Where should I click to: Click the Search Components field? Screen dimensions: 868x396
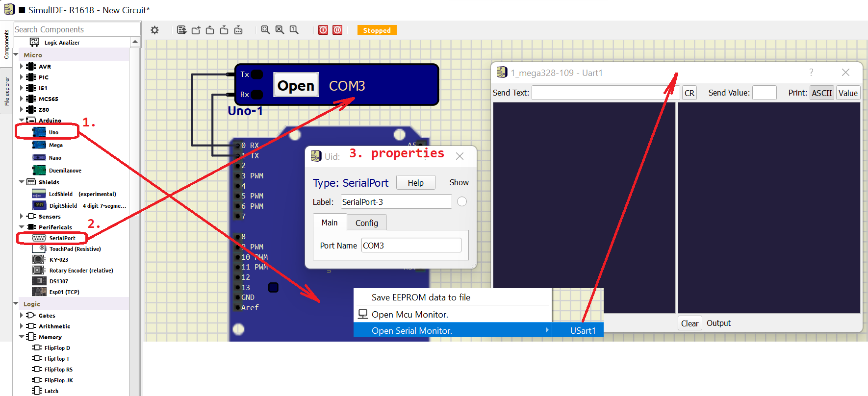click(x=77, y=29)
